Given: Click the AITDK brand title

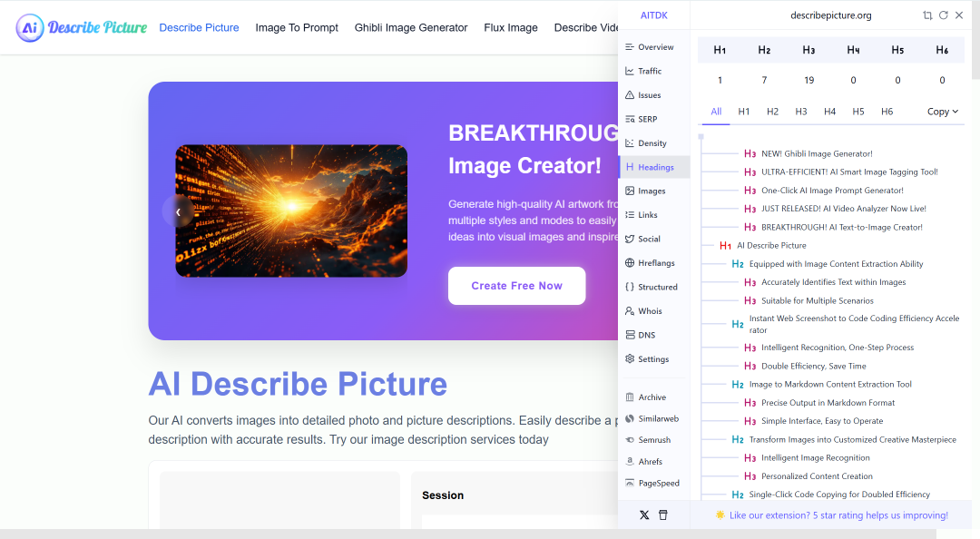Looking at the screenshot, I should pos(653,15).
